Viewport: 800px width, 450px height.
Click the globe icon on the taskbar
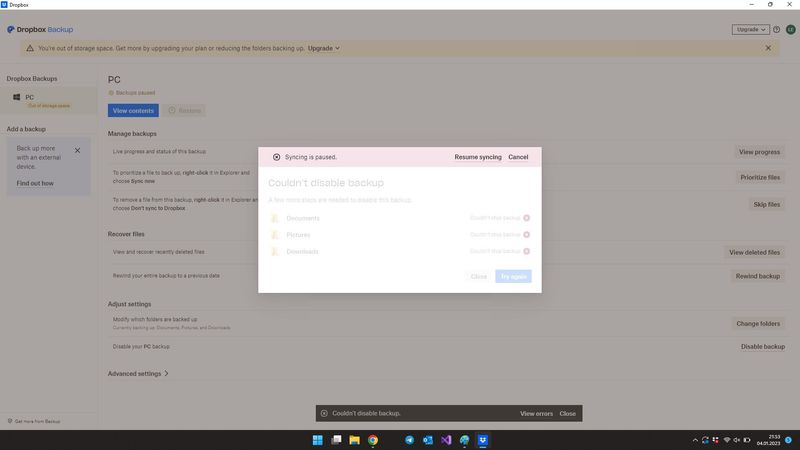(464, 440)
